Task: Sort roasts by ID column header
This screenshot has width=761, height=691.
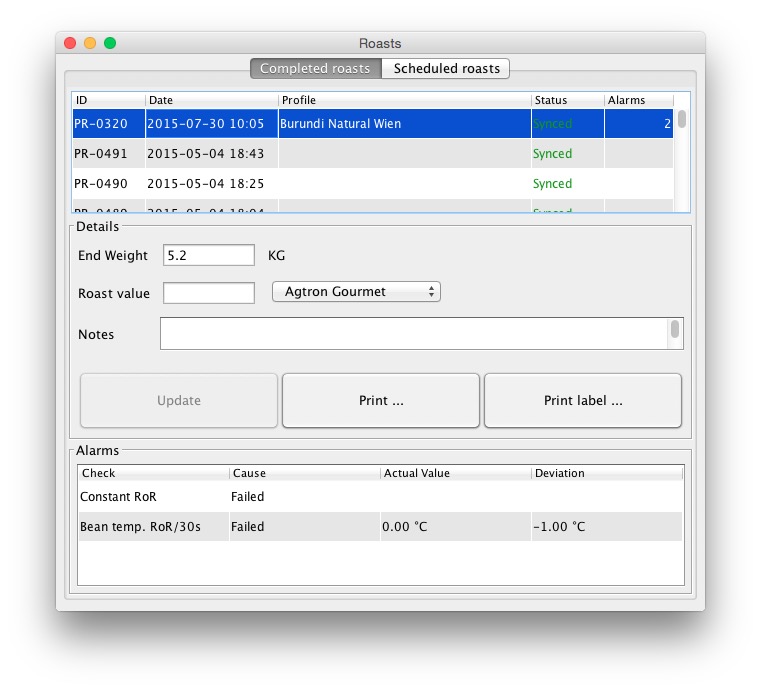Action: coord(109,100)
